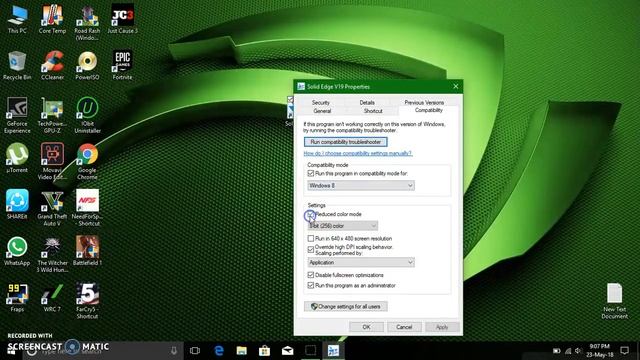Toggle Reduced color mode checkbox

click(x=311, y=214)
